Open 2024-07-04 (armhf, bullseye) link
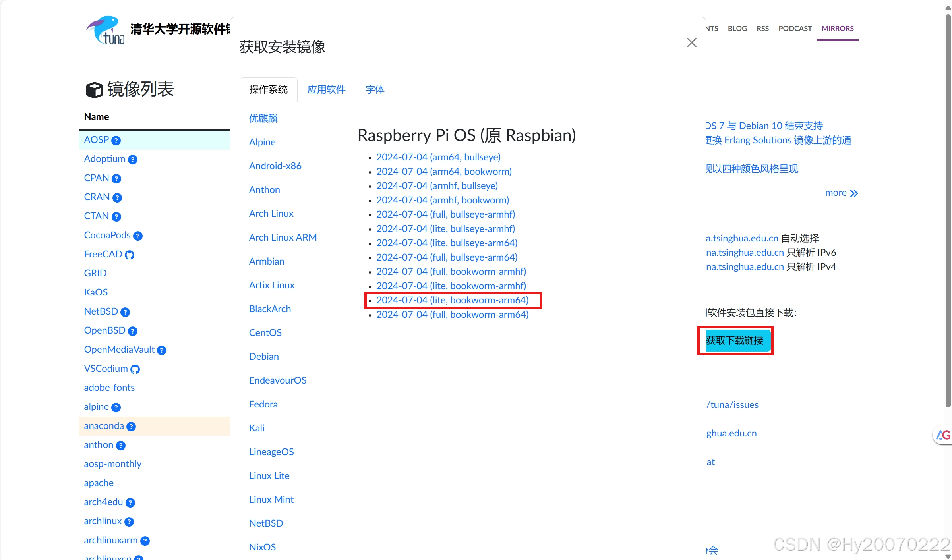 click(x=437, y=186)
